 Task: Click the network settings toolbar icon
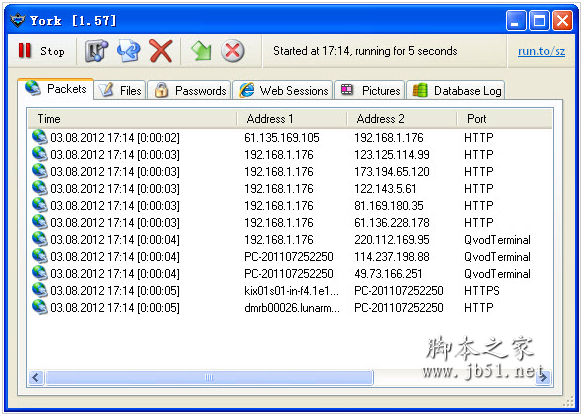pyautogui.click(x=96, y=51)
